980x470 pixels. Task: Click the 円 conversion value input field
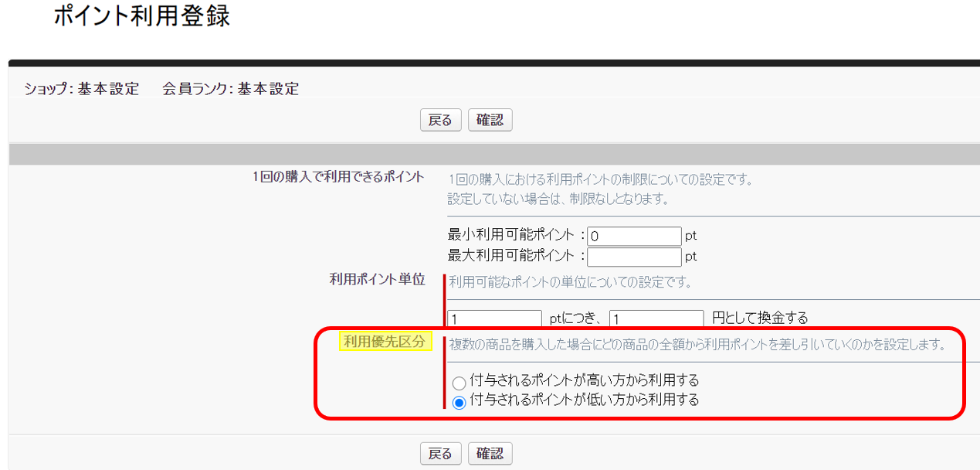[x=656, y=318]
